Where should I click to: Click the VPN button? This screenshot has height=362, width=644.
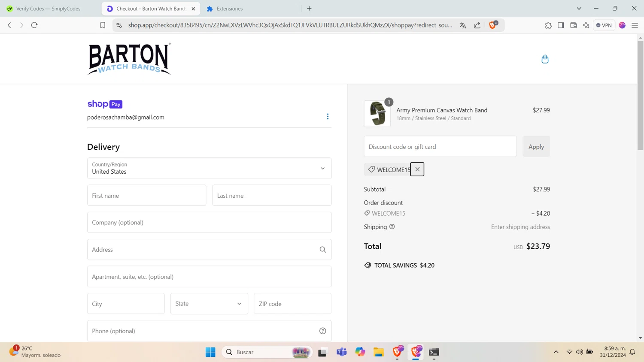point(604,25)
